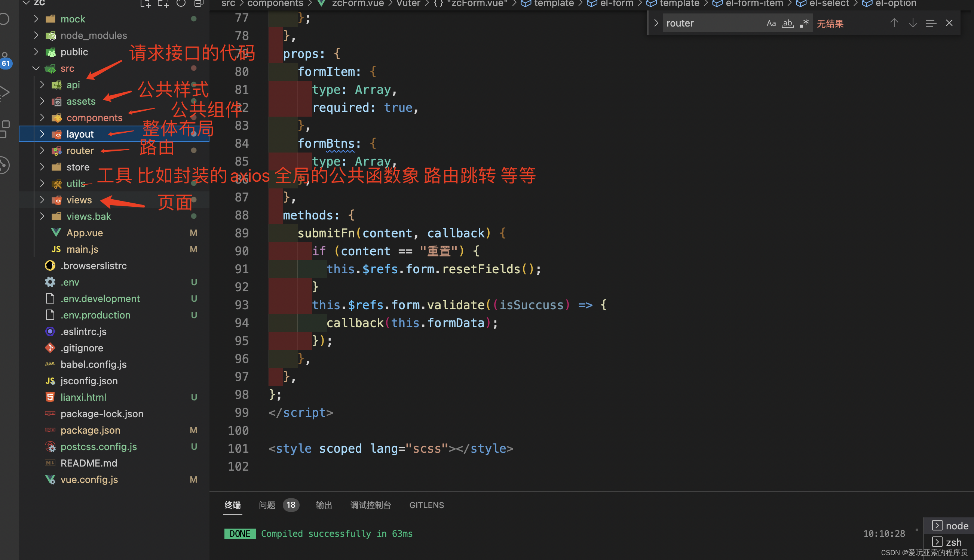Close the find widget
This screenshot has width=974, height=560.
pos(949,24)
